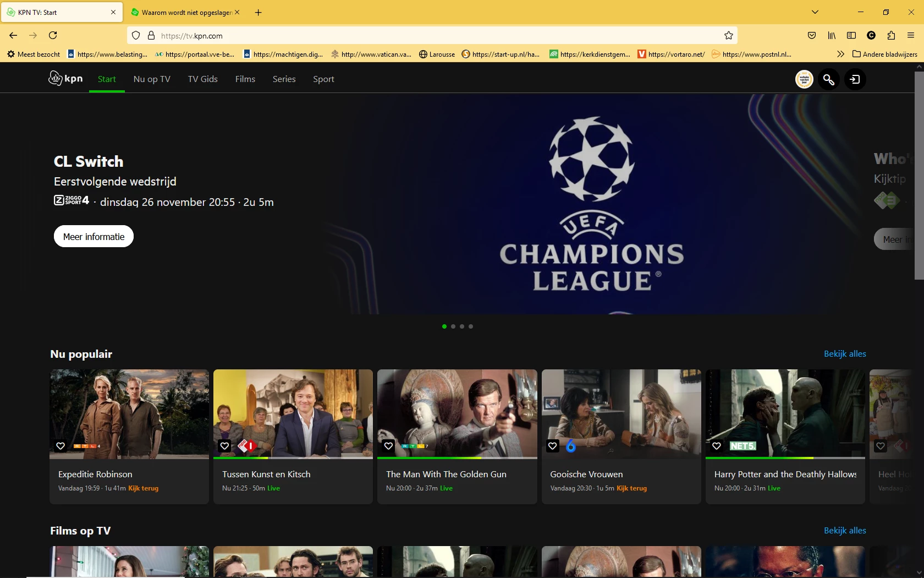Go to the Sport section
The height and width of the screenshot is (578, 924).
[x=323, y=79]
